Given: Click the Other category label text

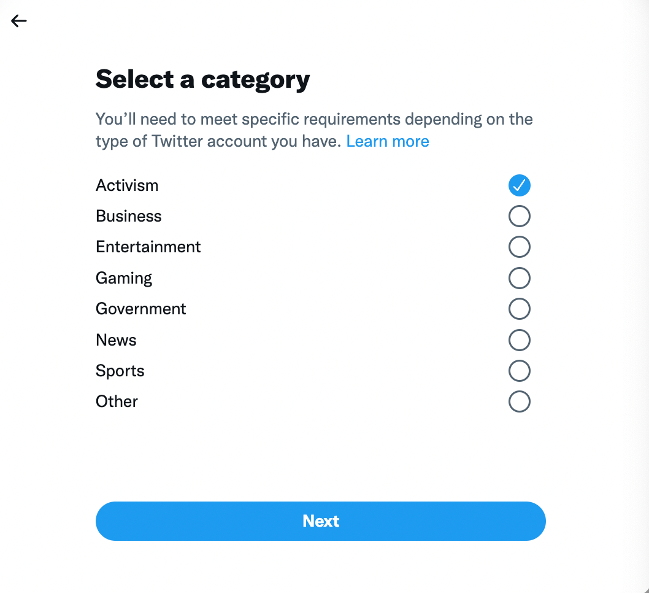Looking at the screenshot, I should click(x=117, y=402).
